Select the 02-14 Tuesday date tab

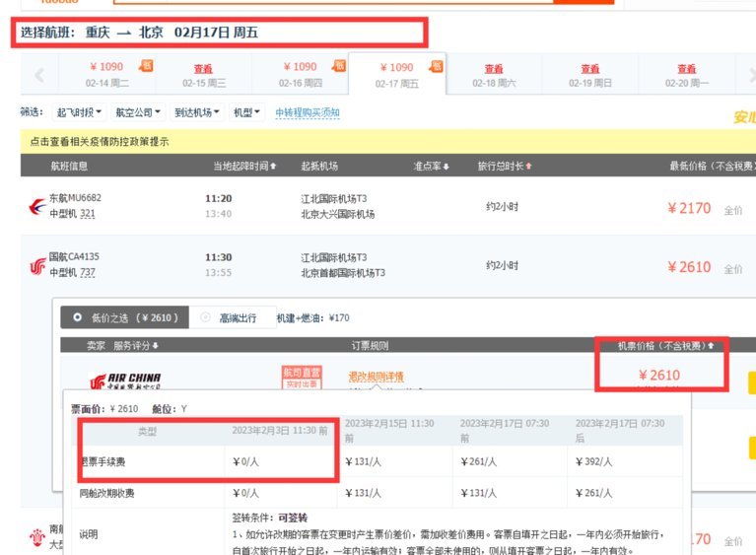(x=107, y=74)
